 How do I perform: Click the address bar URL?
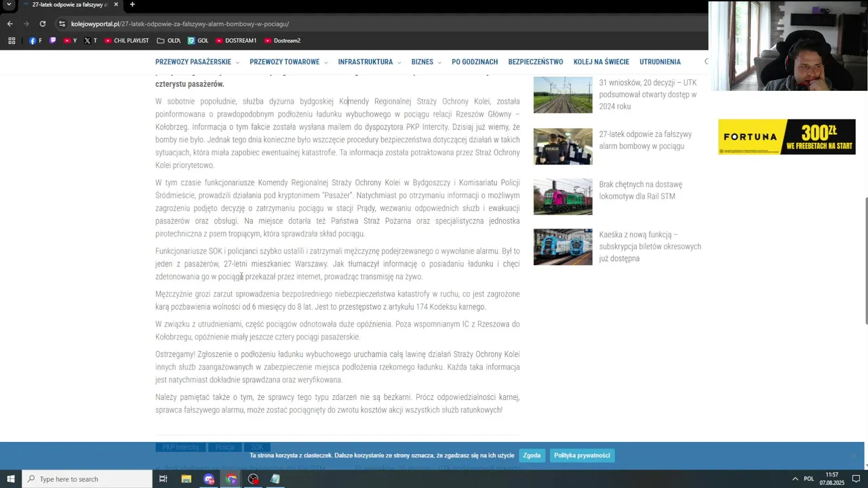pos(180,24)
